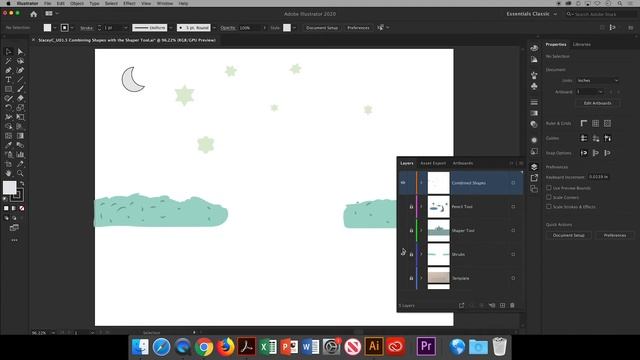Select the Rectangle tool
Image resolution: width=640 pixels, height=360 pixels.
[8, 89]
